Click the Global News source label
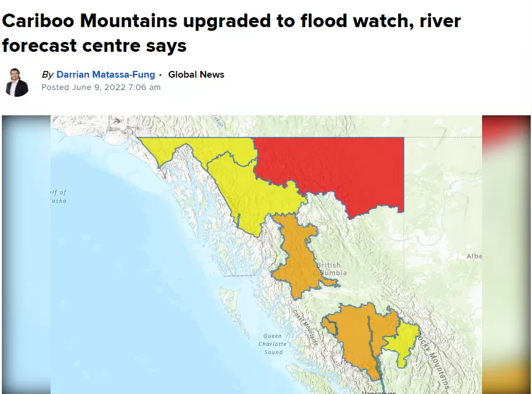The image size is (532, 394). (x=196, y=75)
